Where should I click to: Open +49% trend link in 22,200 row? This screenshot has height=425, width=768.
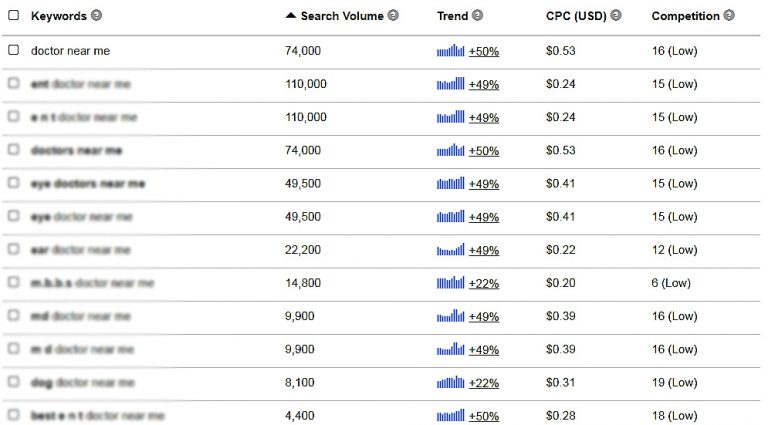[484, 250]
